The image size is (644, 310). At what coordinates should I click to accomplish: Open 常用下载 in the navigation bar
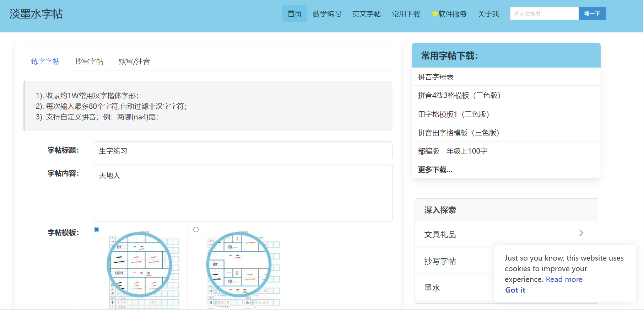pyautogui.click(x=406, y=14)
